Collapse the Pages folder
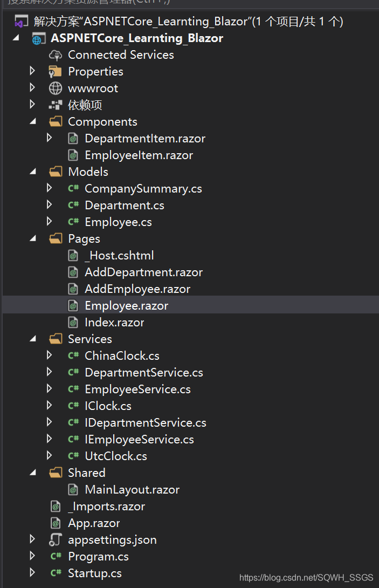The width and height of the screenshot is (379, 588). (x=33, y=238)
